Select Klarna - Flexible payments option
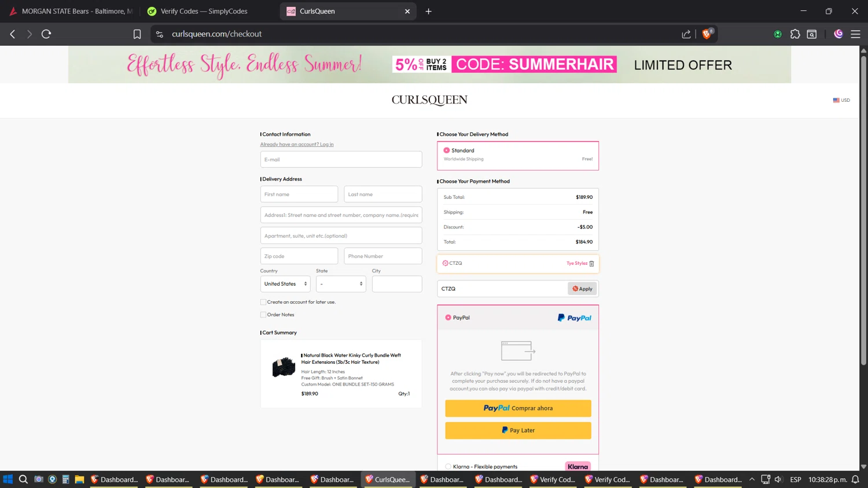The image size is (868, 488). click(x=448, y=467)
